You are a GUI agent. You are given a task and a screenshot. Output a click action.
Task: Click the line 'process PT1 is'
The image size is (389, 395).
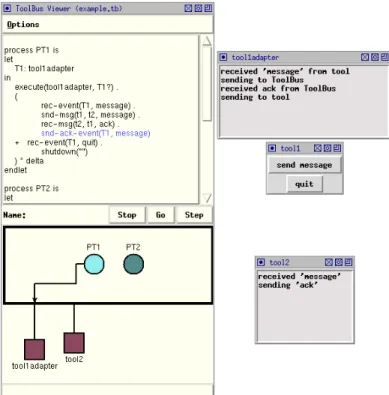31,50
